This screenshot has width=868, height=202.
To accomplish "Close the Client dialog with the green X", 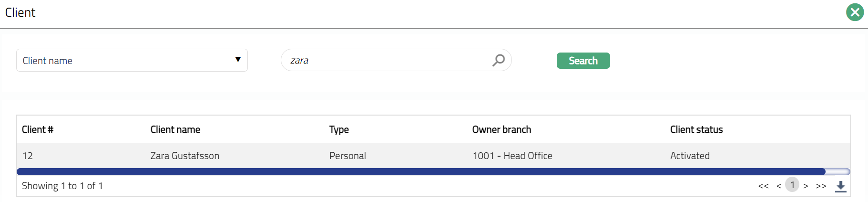I will [x=855, y=12].
